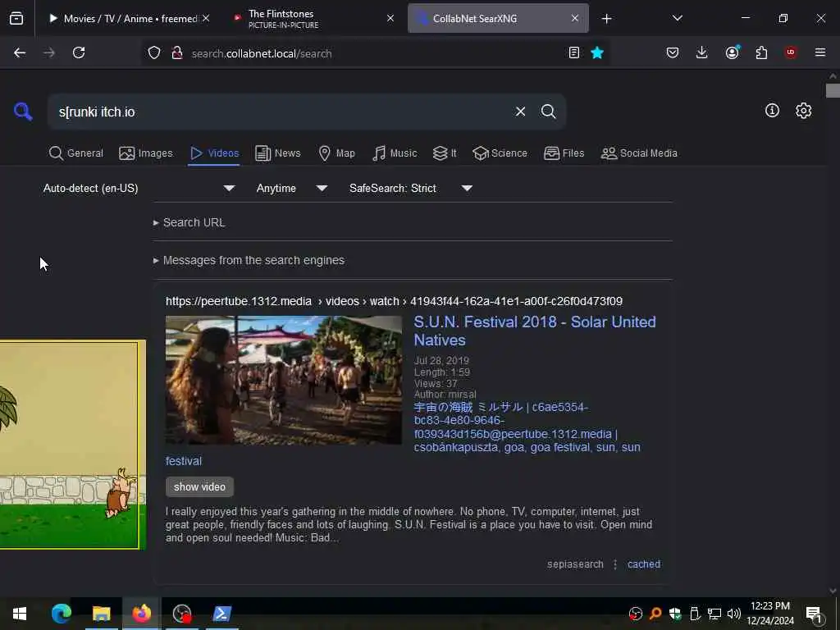Open the cached result link

click(643, 564)
